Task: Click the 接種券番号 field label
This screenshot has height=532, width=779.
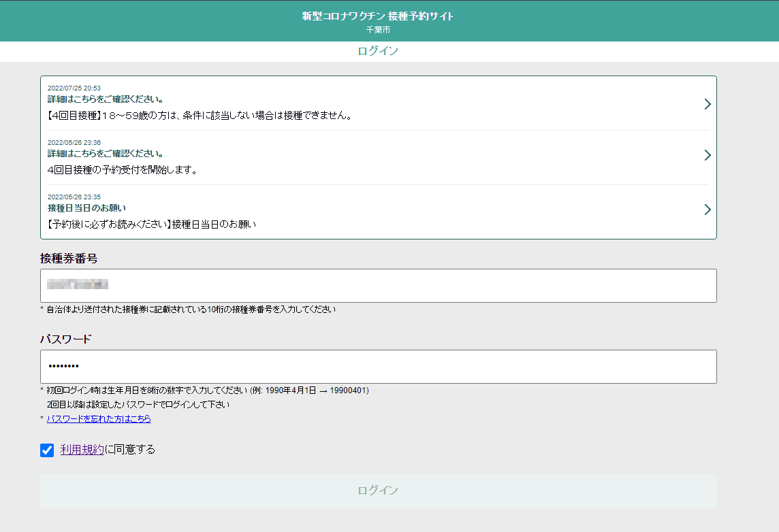Action: point(69,259)
